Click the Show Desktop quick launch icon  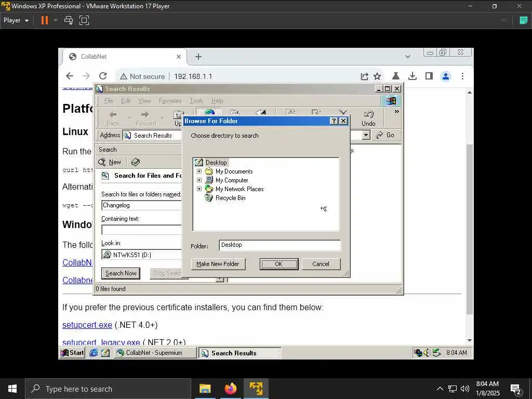click(x=105, y=353)
